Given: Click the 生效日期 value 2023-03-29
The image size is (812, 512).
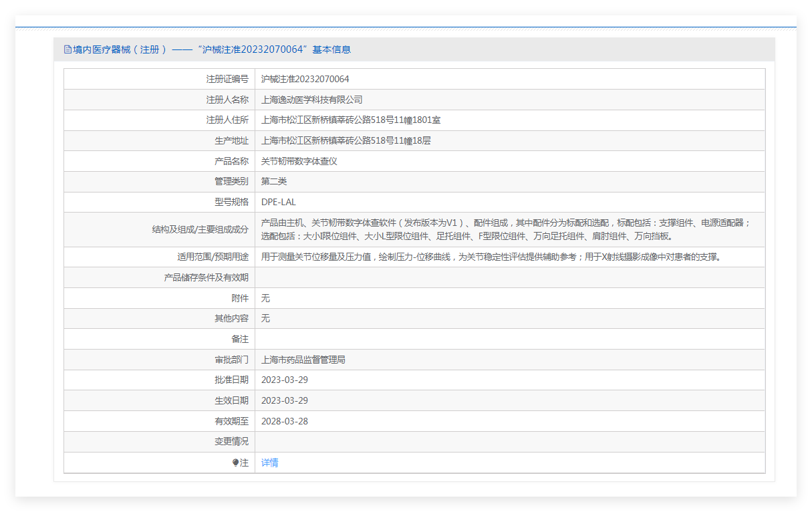Looking at the screenshot, I should 285,400.
